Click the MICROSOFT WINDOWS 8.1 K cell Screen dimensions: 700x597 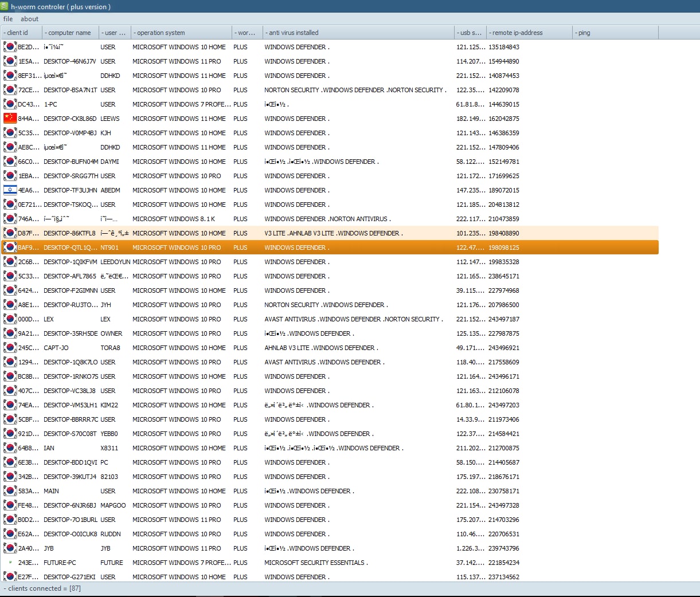174,219
